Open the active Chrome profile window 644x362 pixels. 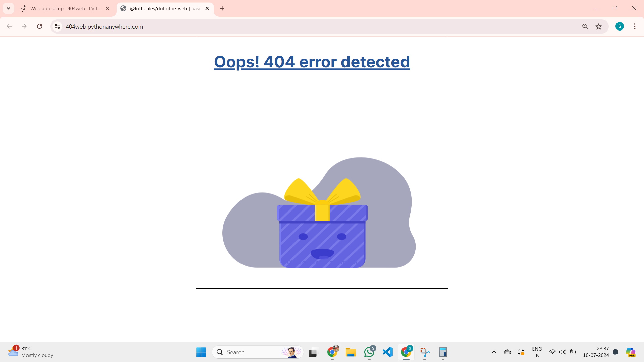[x=406, y=352]
